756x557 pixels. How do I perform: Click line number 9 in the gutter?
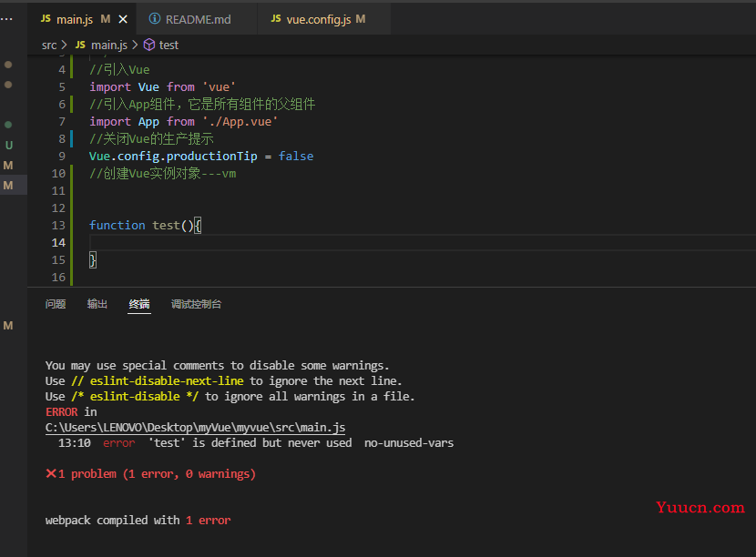click(62, 157)
